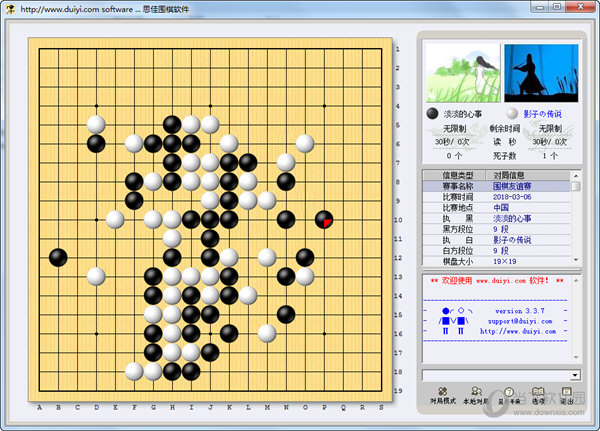Select the 比赛时间 2018-03-06 row
This screenshot has height=431, width=600.
[497, 197]
